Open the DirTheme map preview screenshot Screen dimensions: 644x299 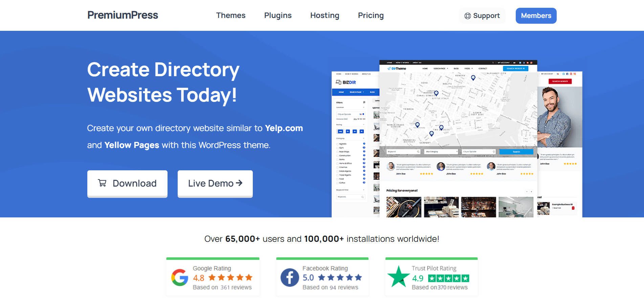pyautogui.click(x=458, y=139)
